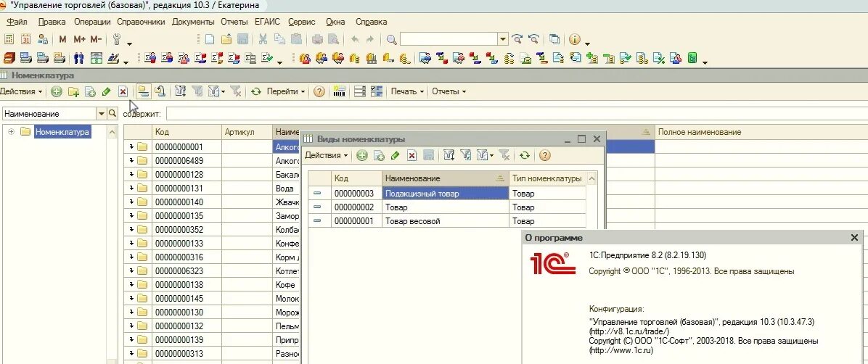Open the info about program icon
This screenshot has width=868, height=364.
coord(575,39)
